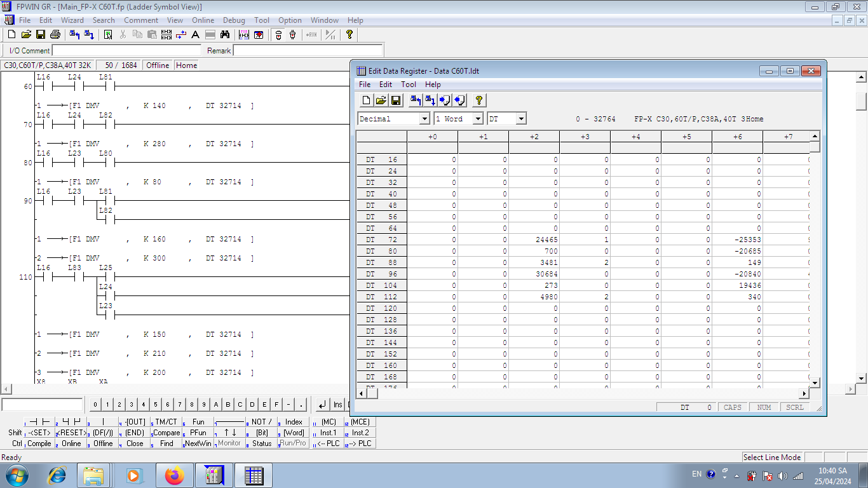Click down arrow of data register vertical scrollbar
Viewport: 868px width, 488px height.
[x=815, y=383]
